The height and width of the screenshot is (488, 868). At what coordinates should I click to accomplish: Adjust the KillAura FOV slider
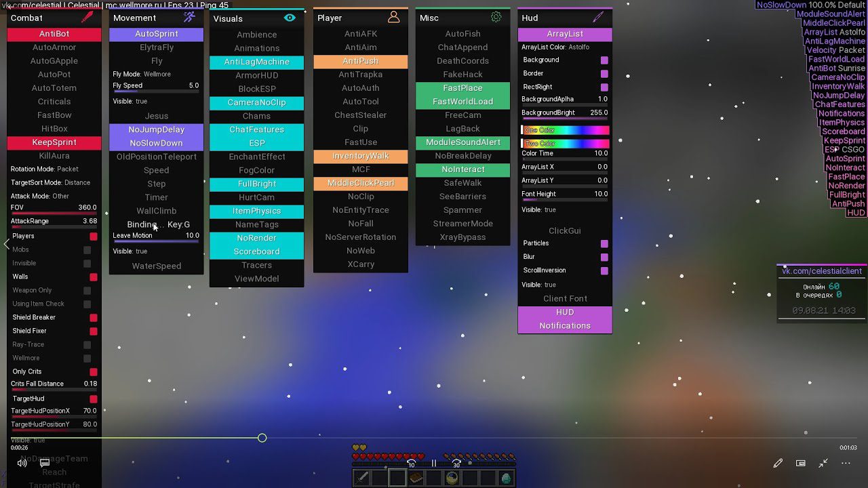pyautogui.click(x=54, y=213)
